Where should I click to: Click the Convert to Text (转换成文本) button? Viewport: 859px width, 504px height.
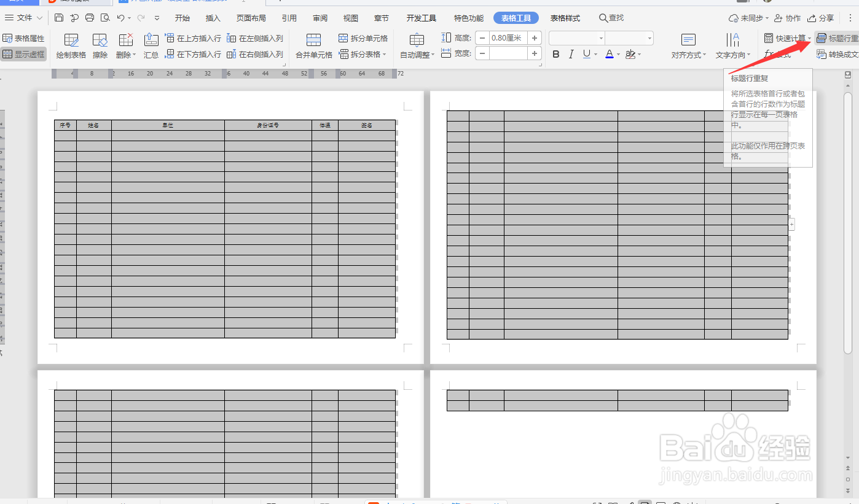tap(837, 55)
